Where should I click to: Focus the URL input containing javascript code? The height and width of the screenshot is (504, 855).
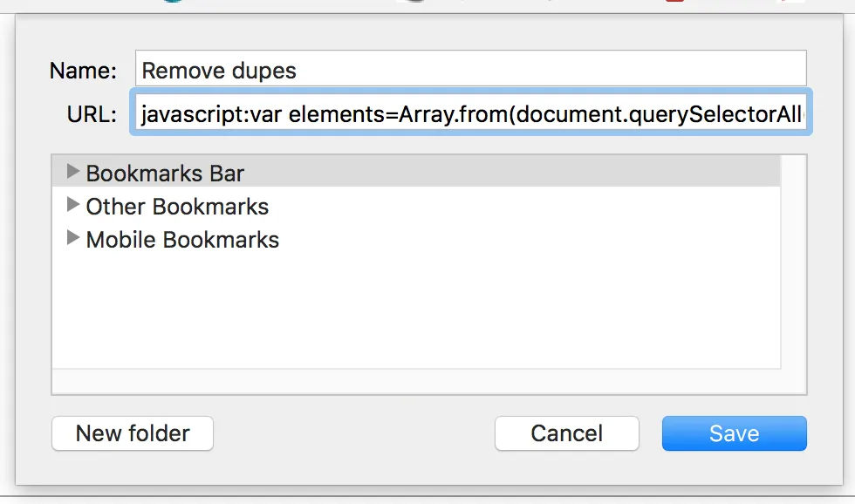(x=471, y=114)
